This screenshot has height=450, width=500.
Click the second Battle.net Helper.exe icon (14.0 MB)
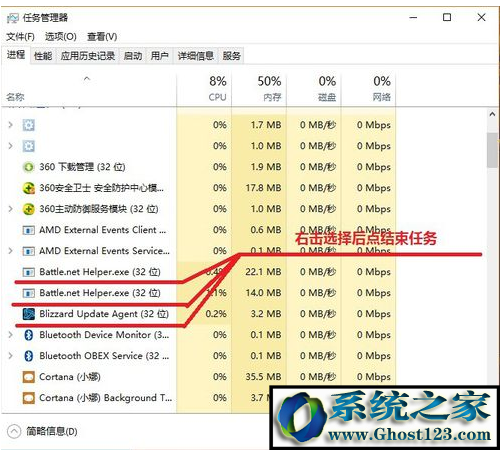pyautogui.click(x=29, y=293)
